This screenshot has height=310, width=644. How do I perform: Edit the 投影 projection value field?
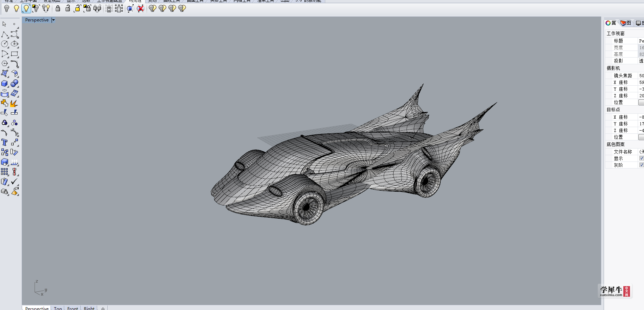pos(641,61)
